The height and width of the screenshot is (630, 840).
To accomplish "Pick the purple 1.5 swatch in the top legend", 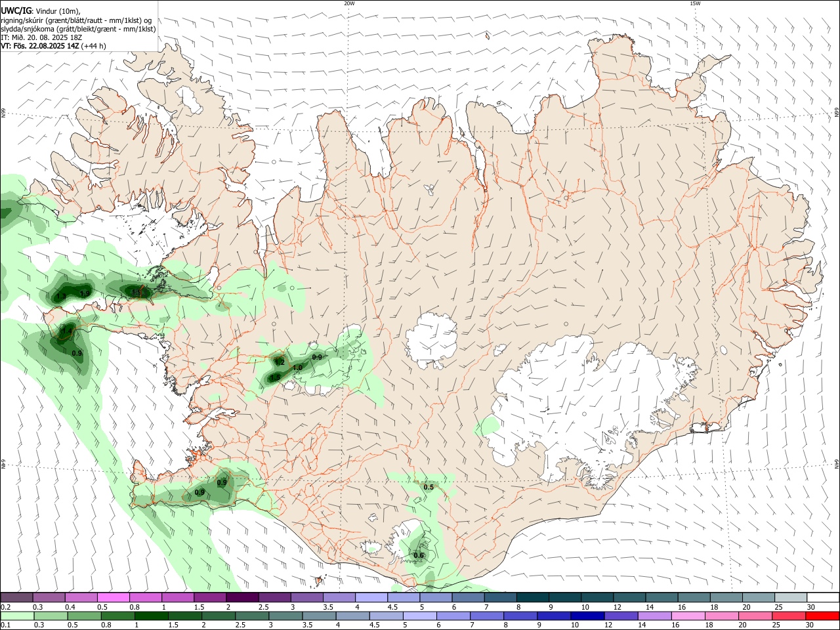I will [x=209, y=598].
